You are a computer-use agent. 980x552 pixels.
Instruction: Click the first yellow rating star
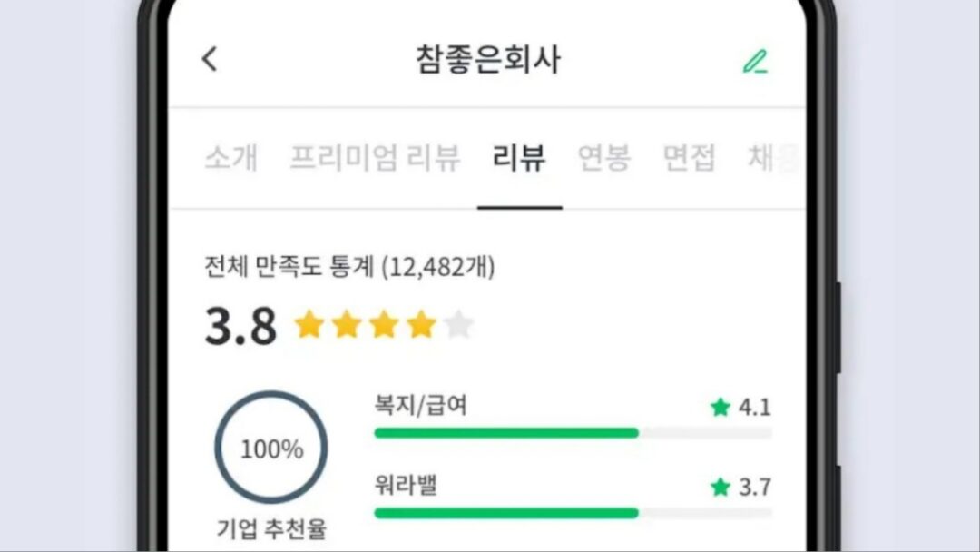click(x=309, y=324)
